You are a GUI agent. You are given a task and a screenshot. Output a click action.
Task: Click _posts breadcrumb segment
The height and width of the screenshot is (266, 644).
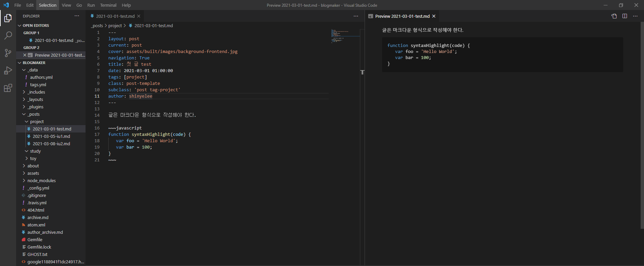[97, 25]
